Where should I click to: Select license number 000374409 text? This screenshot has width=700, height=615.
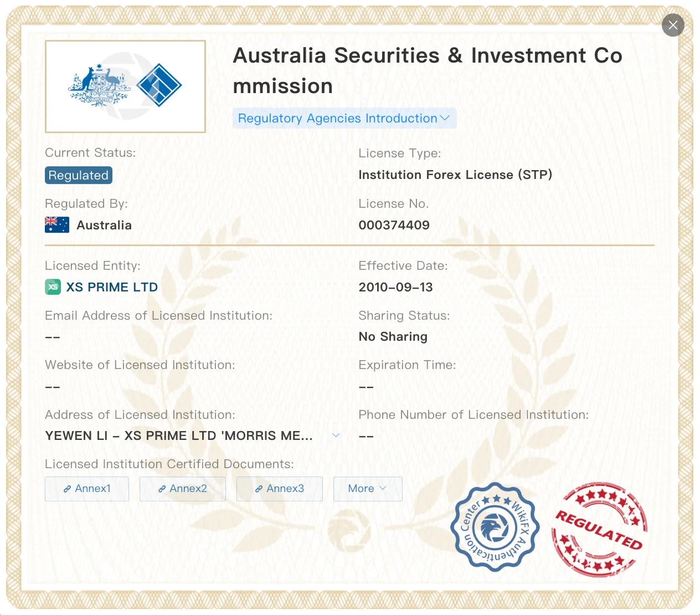tap(394, 225)
